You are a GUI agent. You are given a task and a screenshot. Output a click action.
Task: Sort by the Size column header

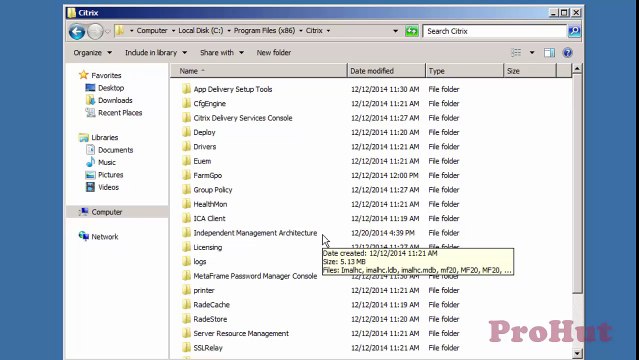pyautogui.click(x=530, y=71)
